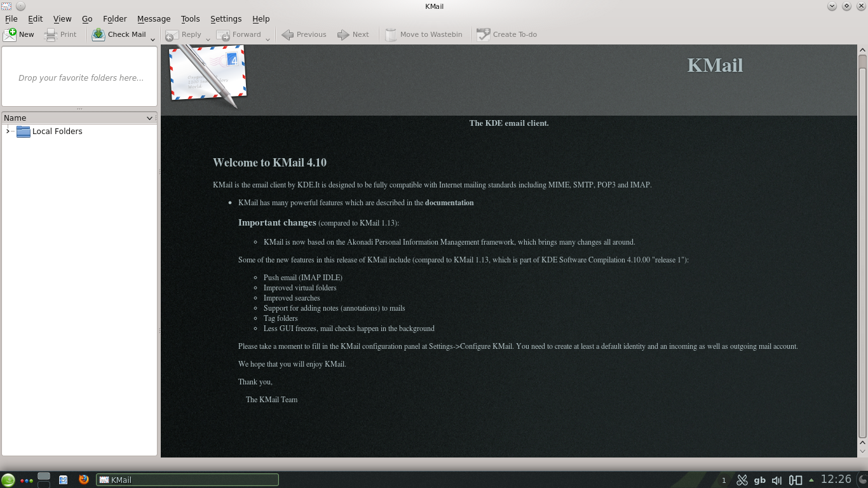Open the Check Mail dropdown arrow
This screenshot has width=868, height=488.
pyautogui.click(x=153, y=39)
